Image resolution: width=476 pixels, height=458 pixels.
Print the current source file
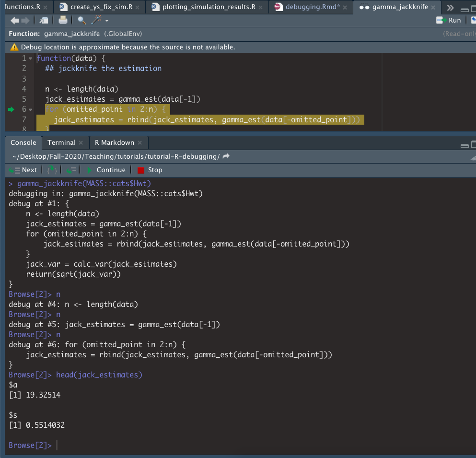point(63,20)
